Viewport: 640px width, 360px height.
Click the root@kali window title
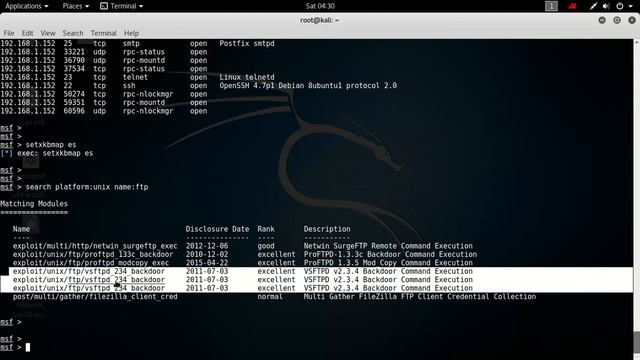tap(320, 20)
